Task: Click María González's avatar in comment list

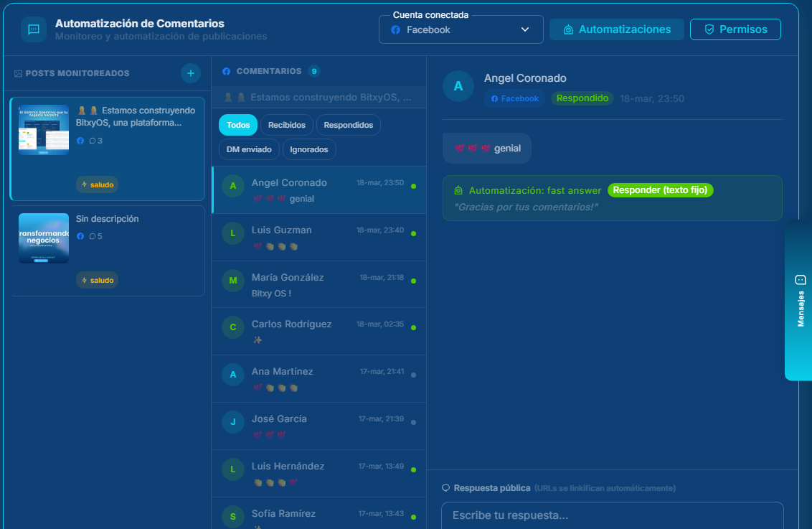Action: [x=232, y=281]
